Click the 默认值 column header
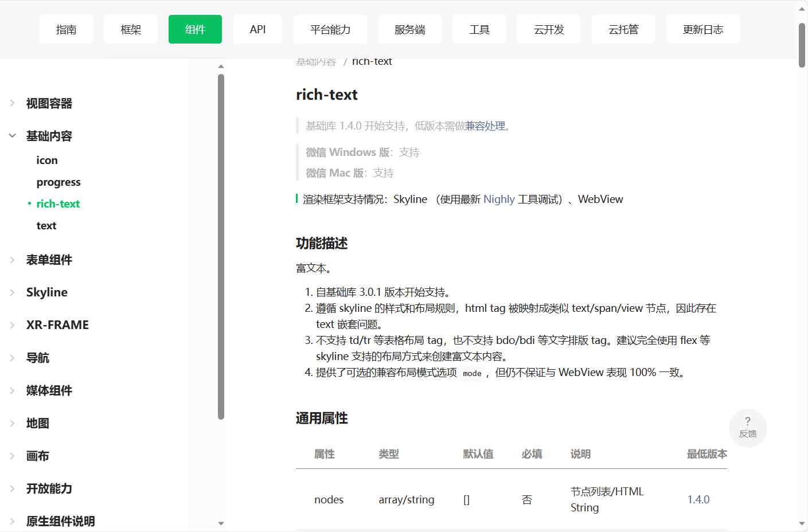The height and width of the screenshot is (532, 808). [x=478, y=454]
